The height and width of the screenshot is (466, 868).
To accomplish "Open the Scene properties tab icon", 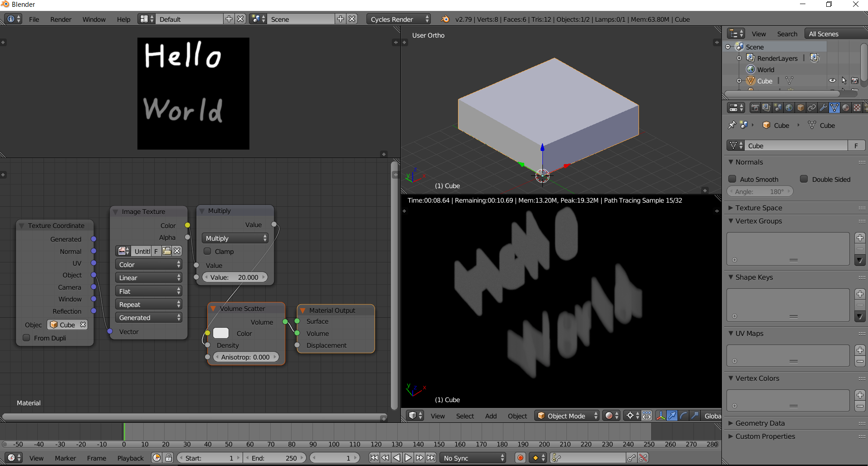I will coord(778,108).
